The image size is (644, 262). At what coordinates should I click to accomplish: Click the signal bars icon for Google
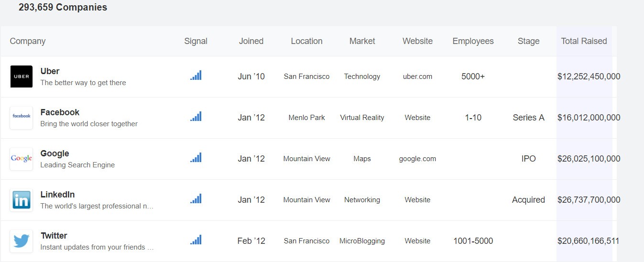pos(196,157)
